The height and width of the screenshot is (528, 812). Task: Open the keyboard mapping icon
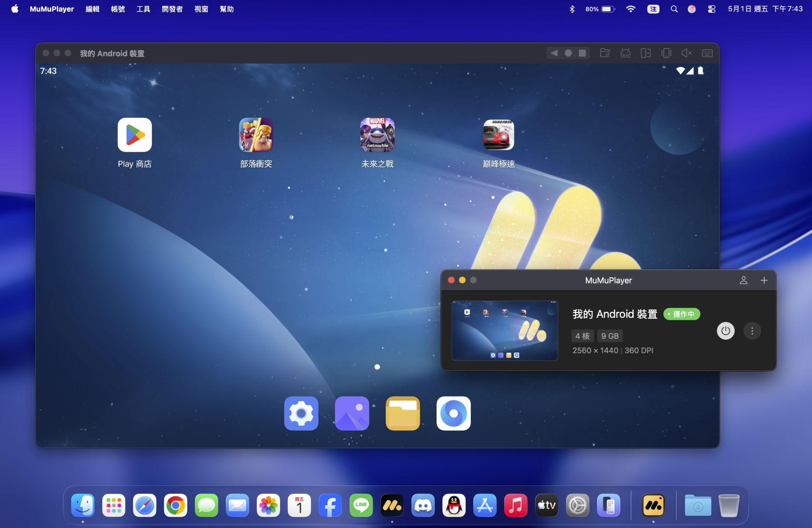(707, 53)
